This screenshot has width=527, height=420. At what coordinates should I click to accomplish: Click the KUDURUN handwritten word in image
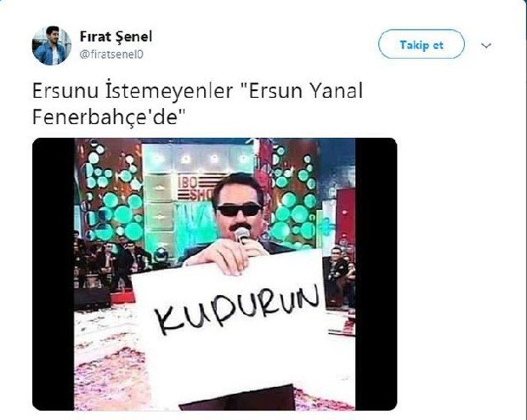237,309
